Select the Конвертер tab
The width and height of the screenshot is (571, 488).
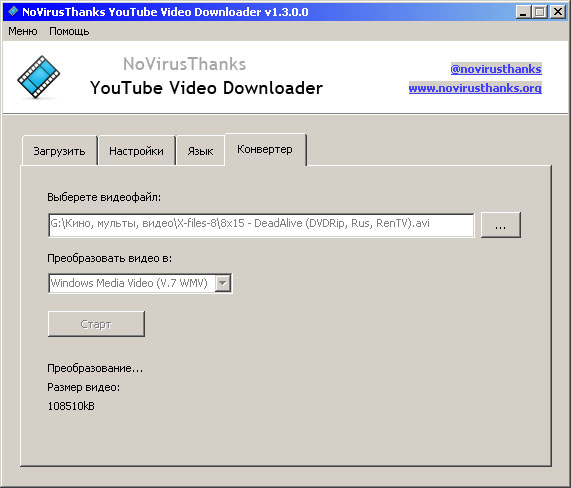coord(265,149)
